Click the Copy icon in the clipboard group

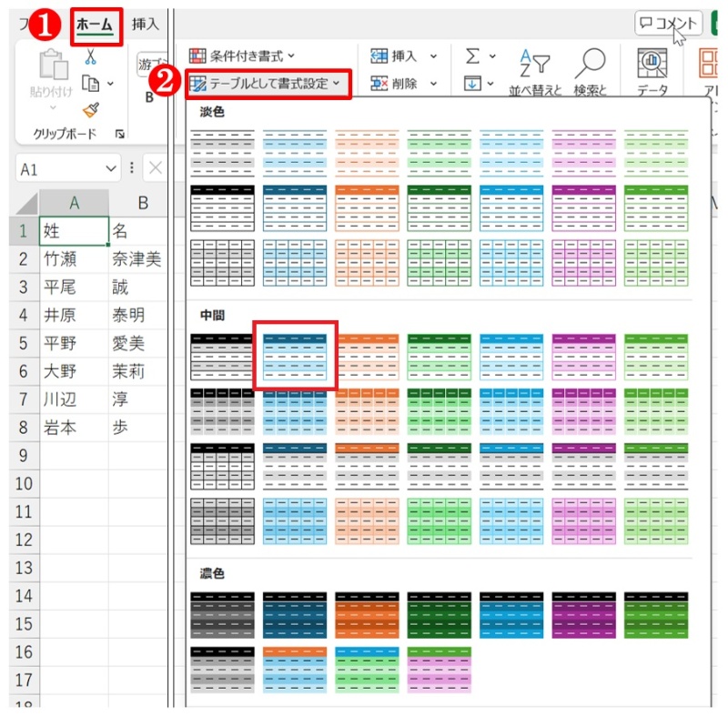(91, 84)
